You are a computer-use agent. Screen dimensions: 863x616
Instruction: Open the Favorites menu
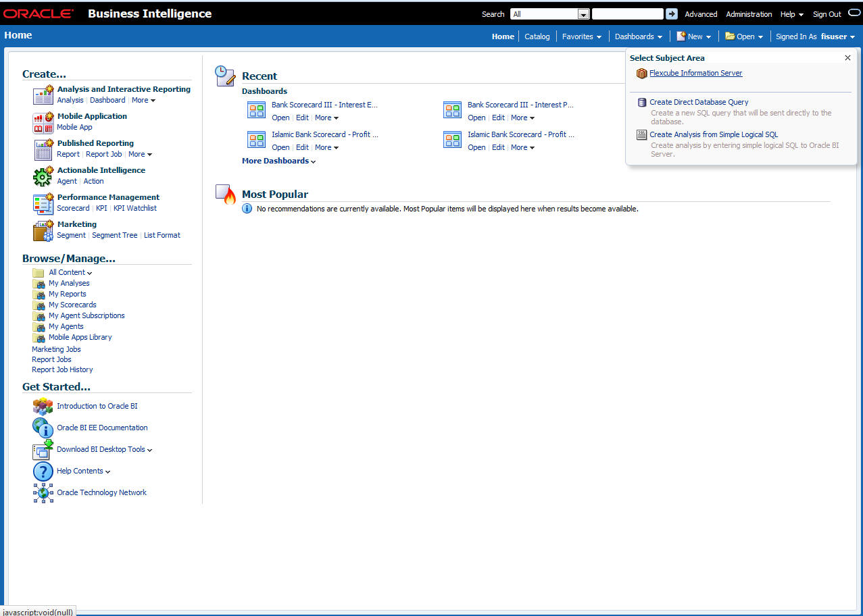click(x=582, y=36)
